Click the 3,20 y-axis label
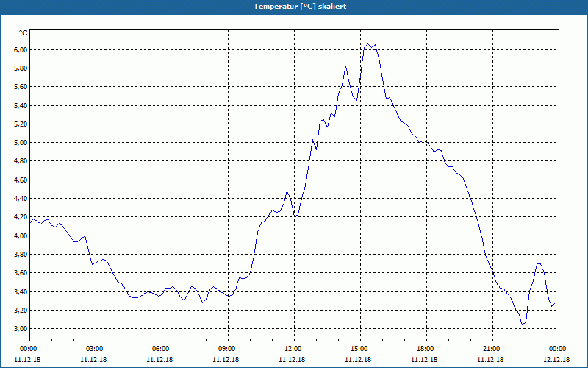Screen dimensions: 588x368 (21, 310)
